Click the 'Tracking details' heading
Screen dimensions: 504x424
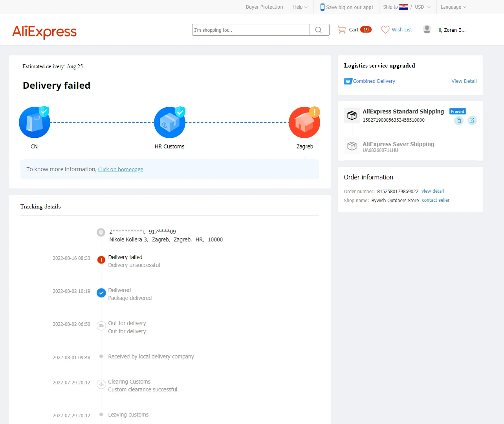pos(40,207)
